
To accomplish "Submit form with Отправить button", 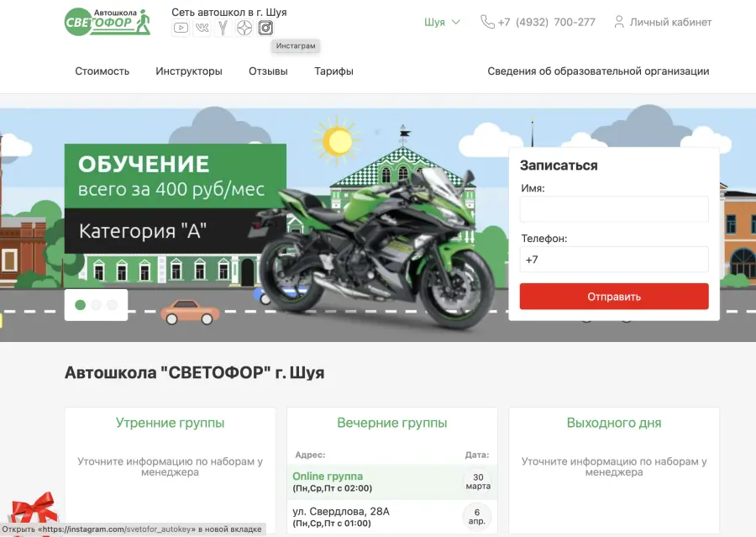I will 614,297.
